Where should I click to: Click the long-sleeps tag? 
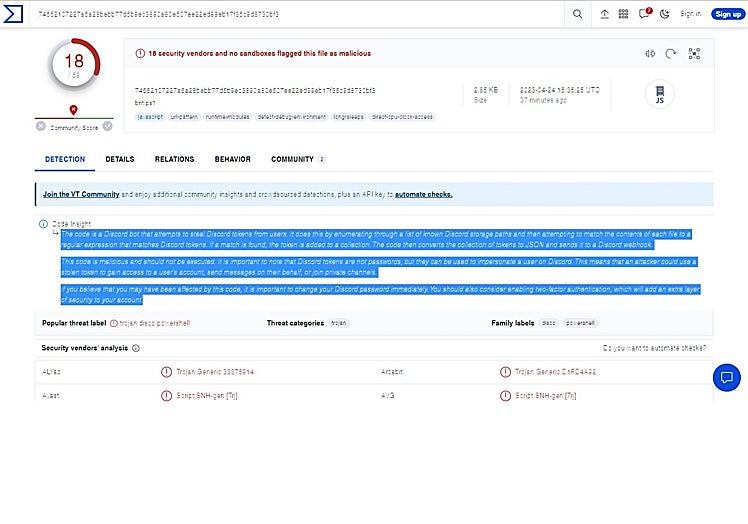coord(348,117)
